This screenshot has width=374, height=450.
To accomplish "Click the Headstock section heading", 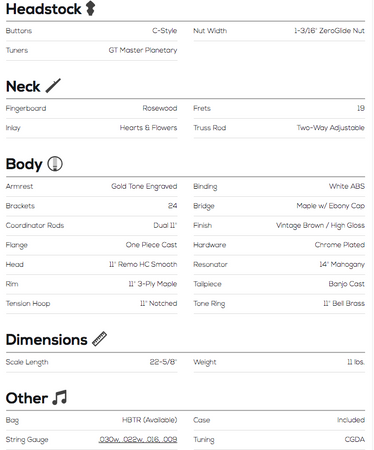I will 43,9.
